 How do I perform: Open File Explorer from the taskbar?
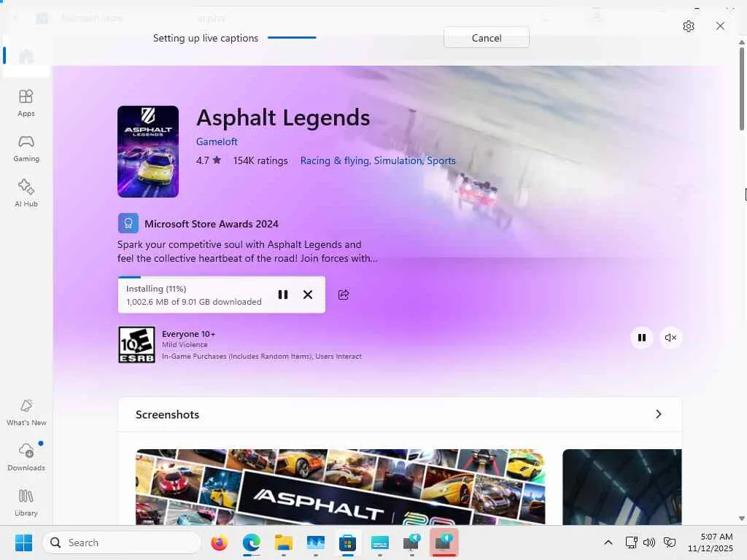pyautogui.click(x=284, y=542)
